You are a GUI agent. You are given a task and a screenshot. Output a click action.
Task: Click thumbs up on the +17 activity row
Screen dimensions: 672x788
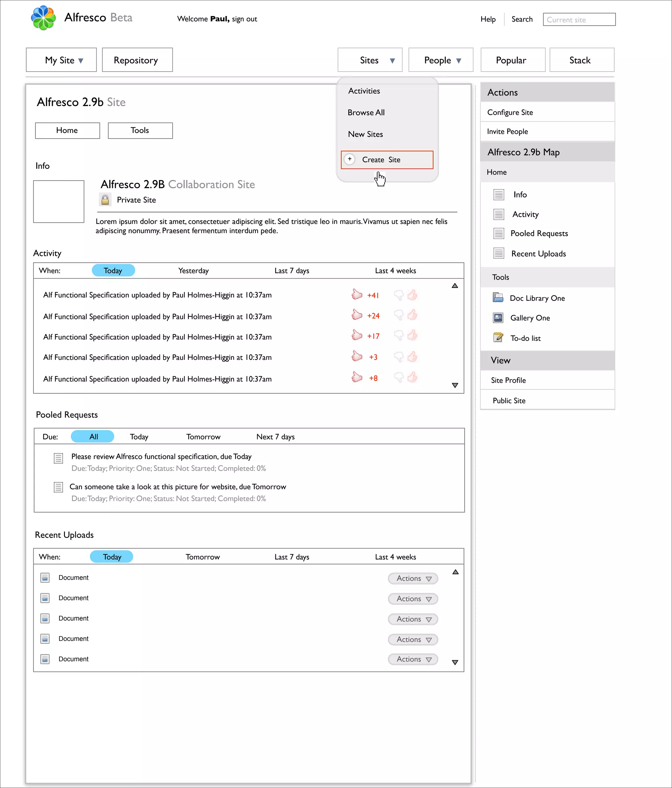(x=412, y=335)
